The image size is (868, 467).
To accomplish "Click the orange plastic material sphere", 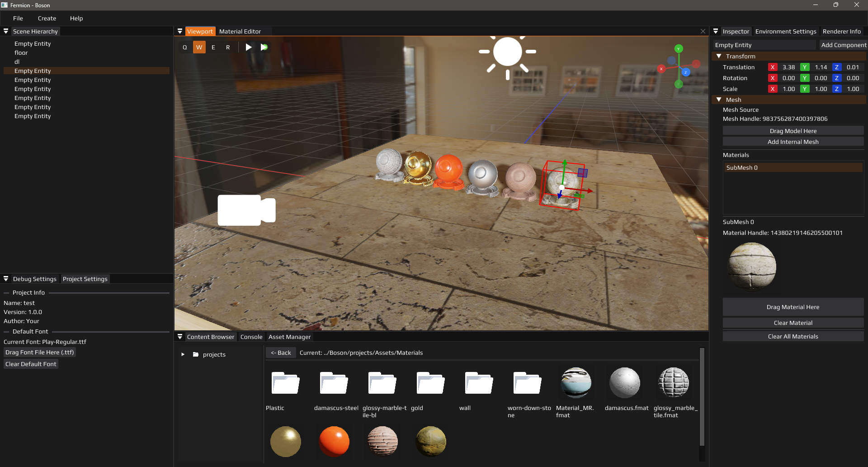I will coord(334,441).
